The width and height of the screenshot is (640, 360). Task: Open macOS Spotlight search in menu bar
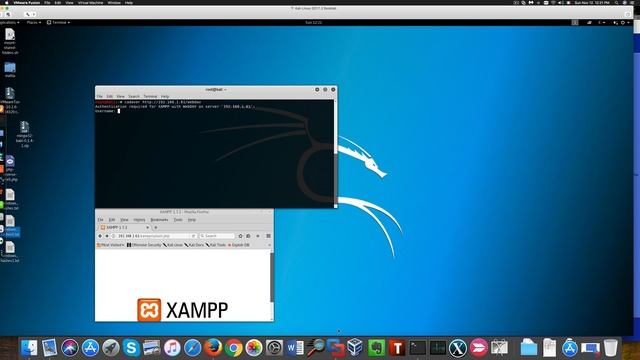[x=616, y=2]
